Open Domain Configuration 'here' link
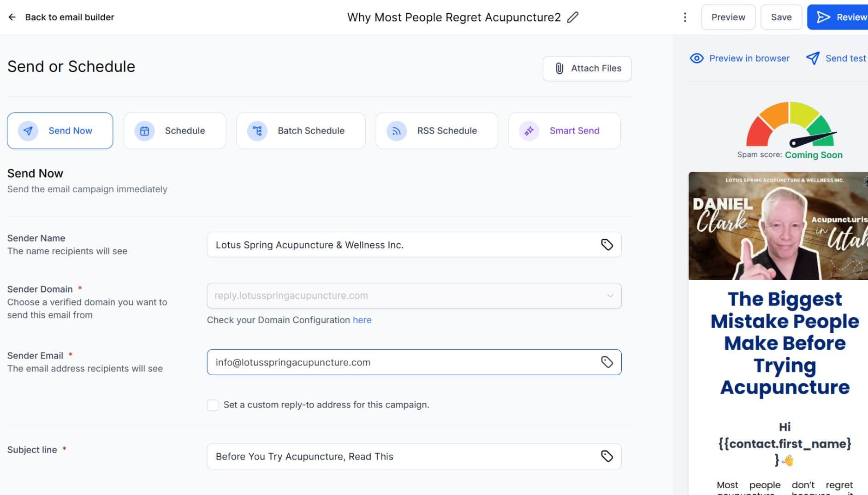 362,320
